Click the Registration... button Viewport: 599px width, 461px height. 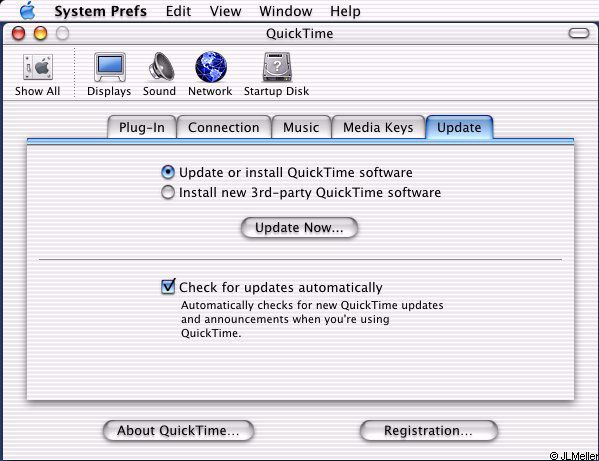[429, 430]
